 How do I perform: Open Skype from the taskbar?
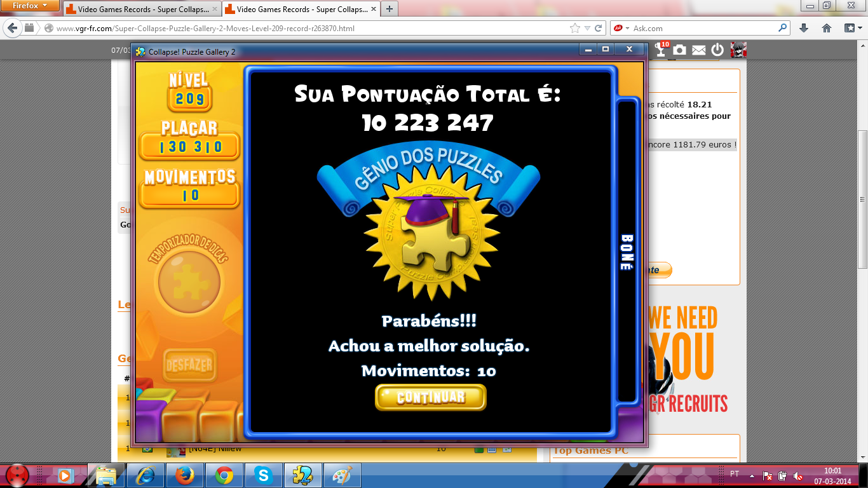262,475
